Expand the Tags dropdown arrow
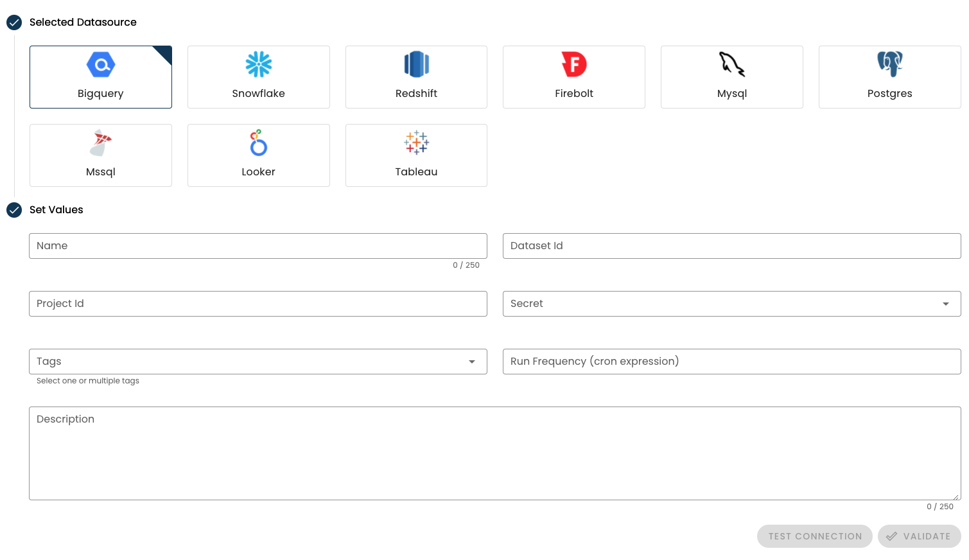 472,362
